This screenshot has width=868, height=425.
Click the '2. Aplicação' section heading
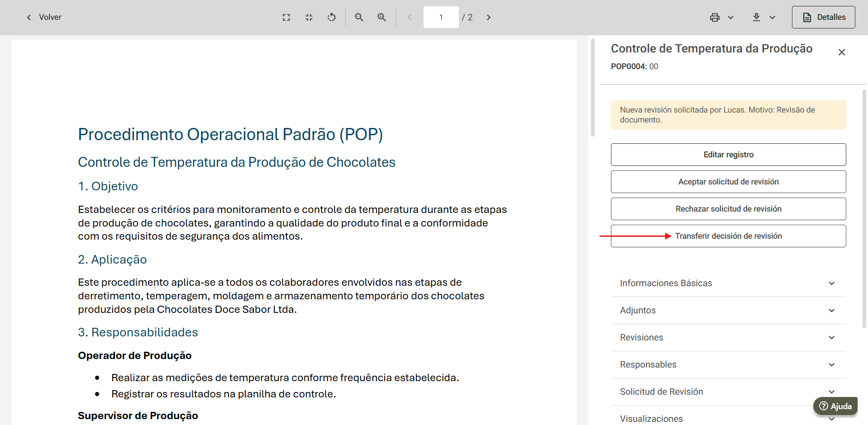[112, 260]
